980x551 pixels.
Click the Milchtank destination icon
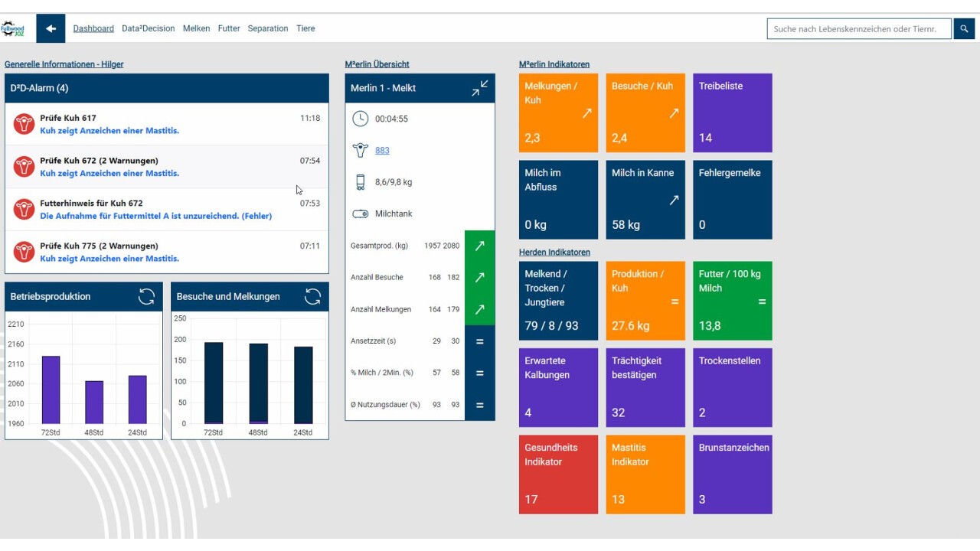coord(360,214)
